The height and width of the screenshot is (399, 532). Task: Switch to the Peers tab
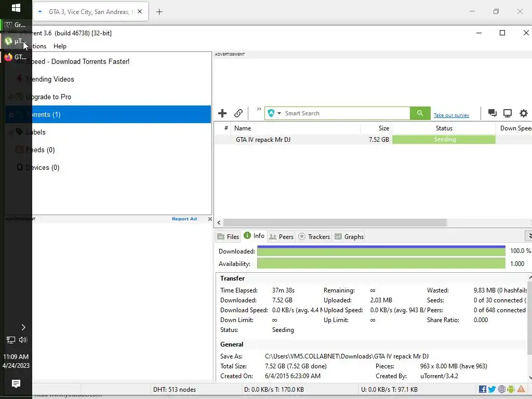coord(281,236)
